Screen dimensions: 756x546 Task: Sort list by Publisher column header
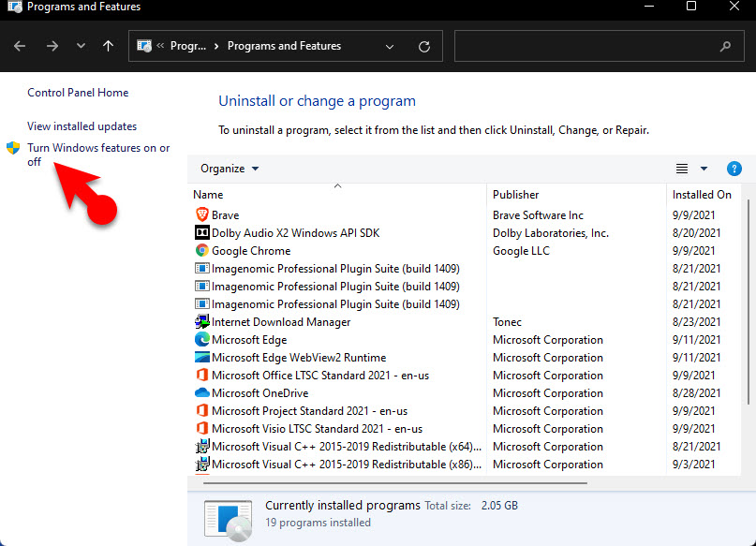click(x=515, y=195)
